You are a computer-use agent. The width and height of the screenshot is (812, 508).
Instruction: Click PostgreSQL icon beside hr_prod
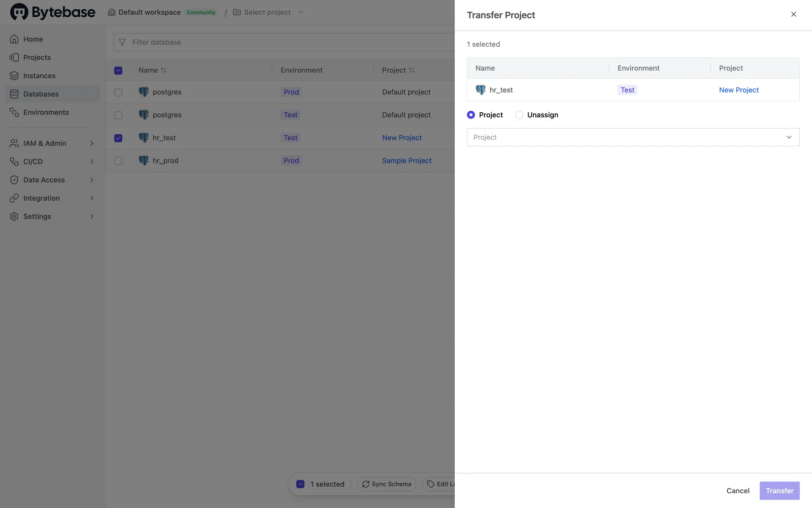144,161
